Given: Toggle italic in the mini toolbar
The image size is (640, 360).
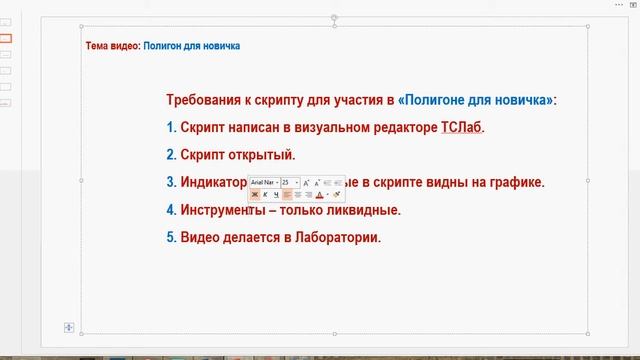Looking at the screenshot, I should point(265,195).
